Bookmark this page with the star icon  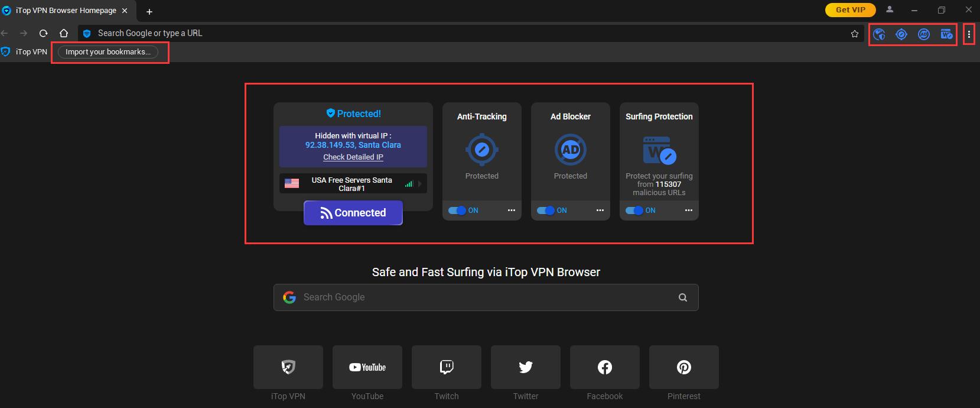coord(855,34)
